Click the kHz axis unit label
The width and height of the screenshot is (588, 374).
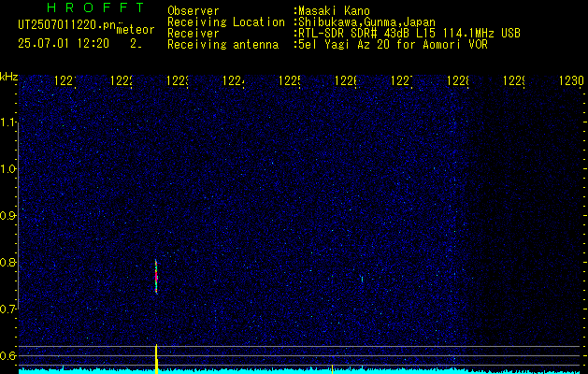[8, 78]
